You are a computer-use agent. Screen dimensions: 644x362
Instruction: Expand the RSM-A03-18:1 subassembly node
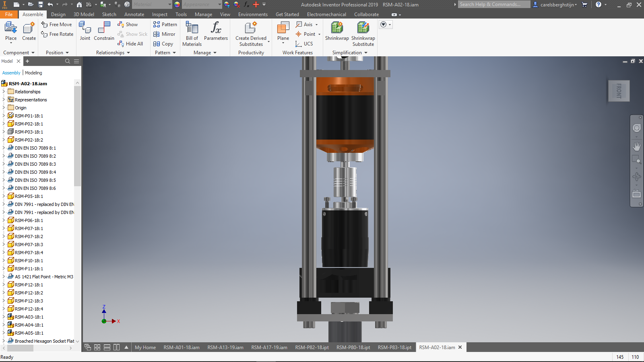[x=4, y=317]
